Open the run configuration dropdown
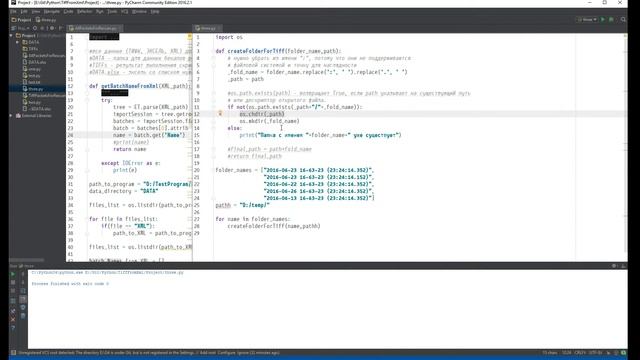The height and width of the screenshot is (360, 640). pyautogui.click(x=587, y=20)
